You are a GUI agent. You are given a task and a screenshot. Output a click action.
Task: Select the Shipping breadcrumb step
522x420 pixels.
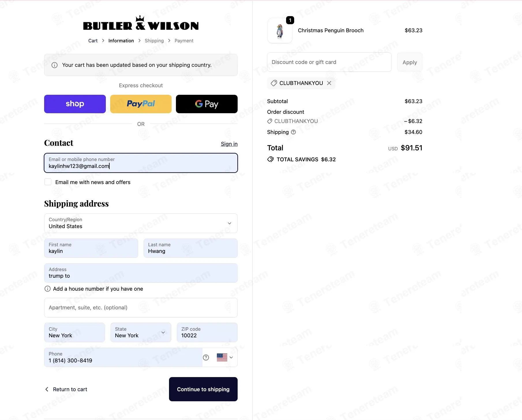click(x=154, y=41)
